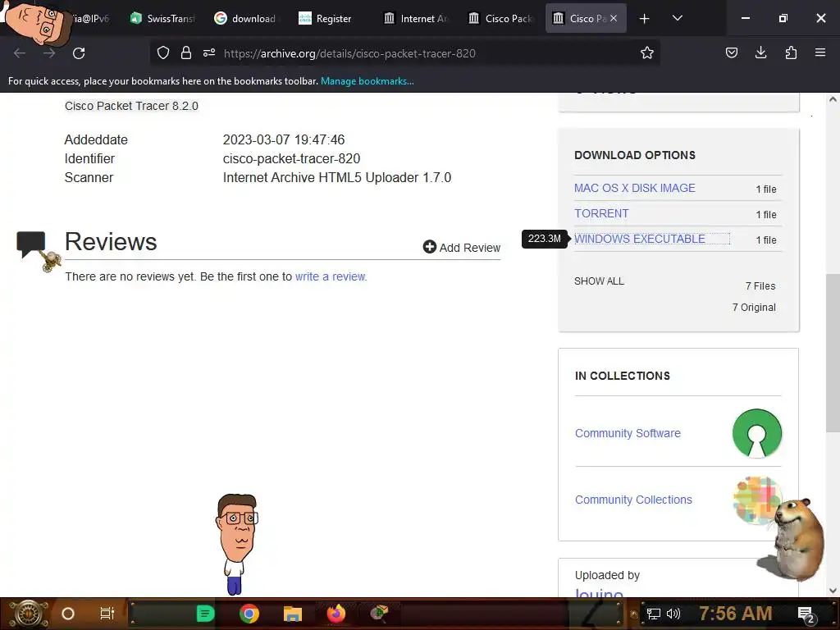Open site permissions icon in address bar
The height and width of the screenshot is (630, 840).
tap(209, 52)
